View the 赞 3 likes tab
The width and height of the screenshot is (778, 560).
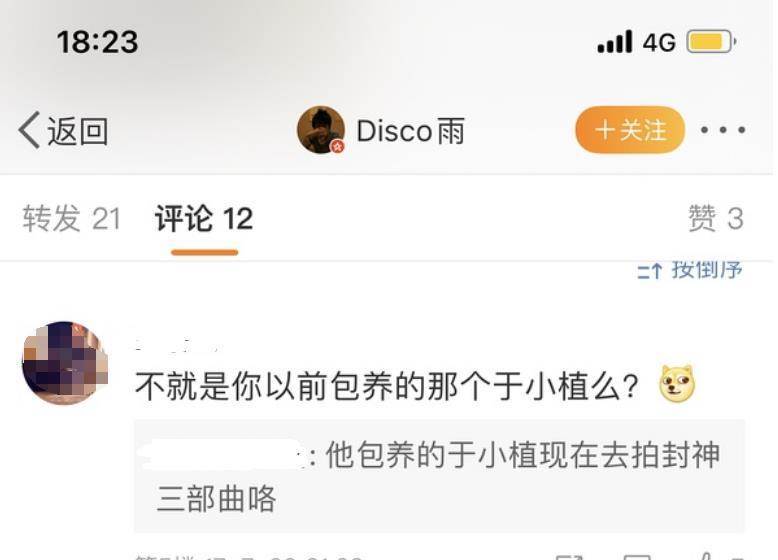pos(715,218)
